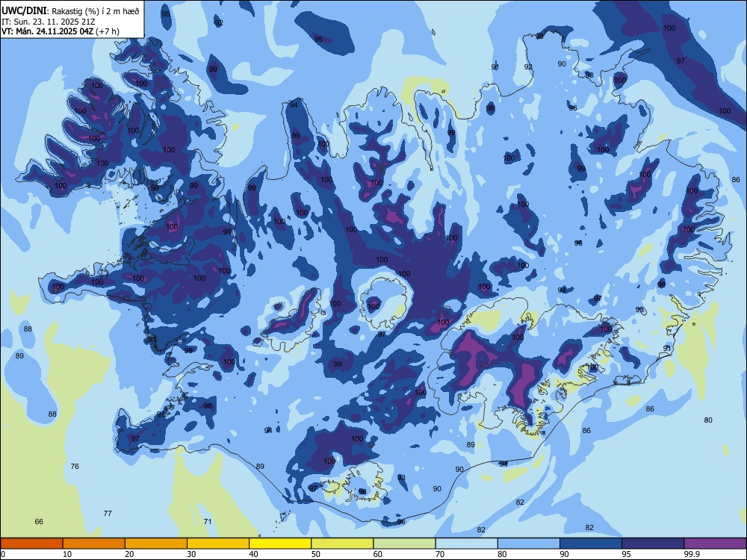Click the '77' humidity value on the map
Screen dimensions: 747x560
tap(108, 514)
